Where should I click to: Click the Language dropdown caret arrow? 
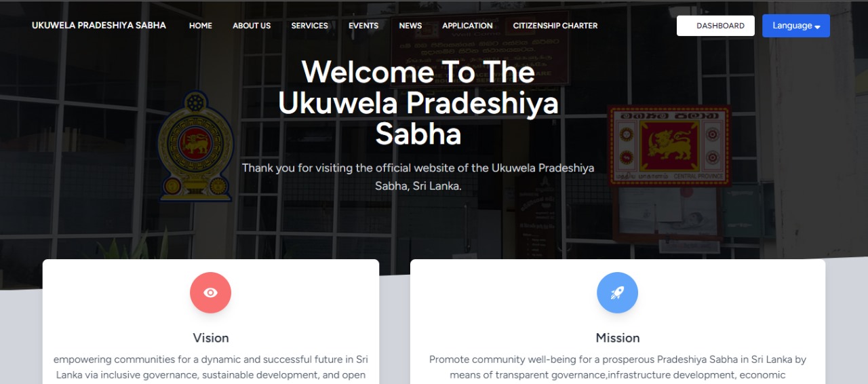click(x=817, y=27)
